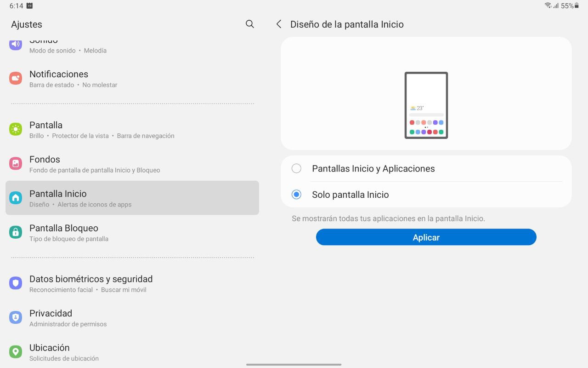The height and width of the screenshot is (368, 588).
Task: Tap the Pantalla Bloqueo padlock icon
Action: point(16,232)
